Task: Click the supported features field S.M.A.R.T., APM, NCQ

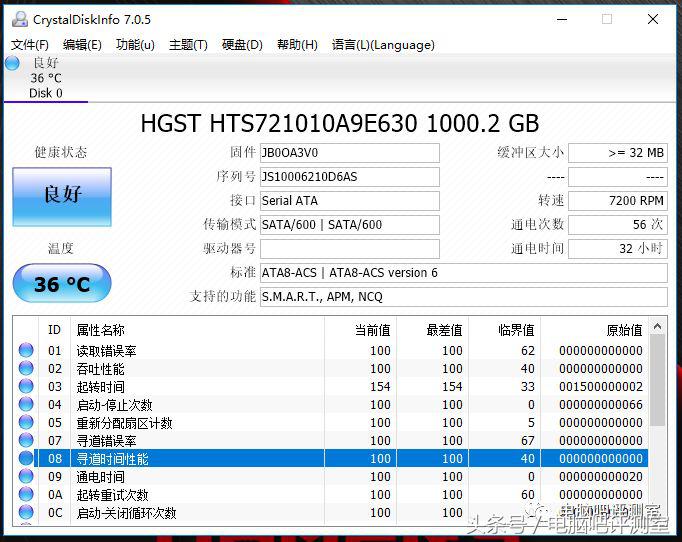Action: click(x=464, y=297)
